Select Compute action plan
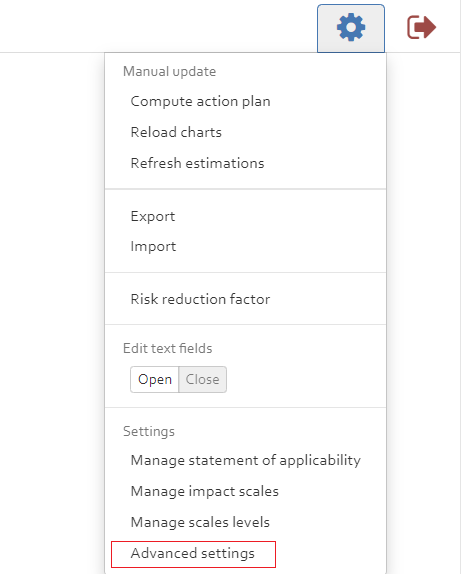Viewport: 461px width, 574px height. [200, 101]
